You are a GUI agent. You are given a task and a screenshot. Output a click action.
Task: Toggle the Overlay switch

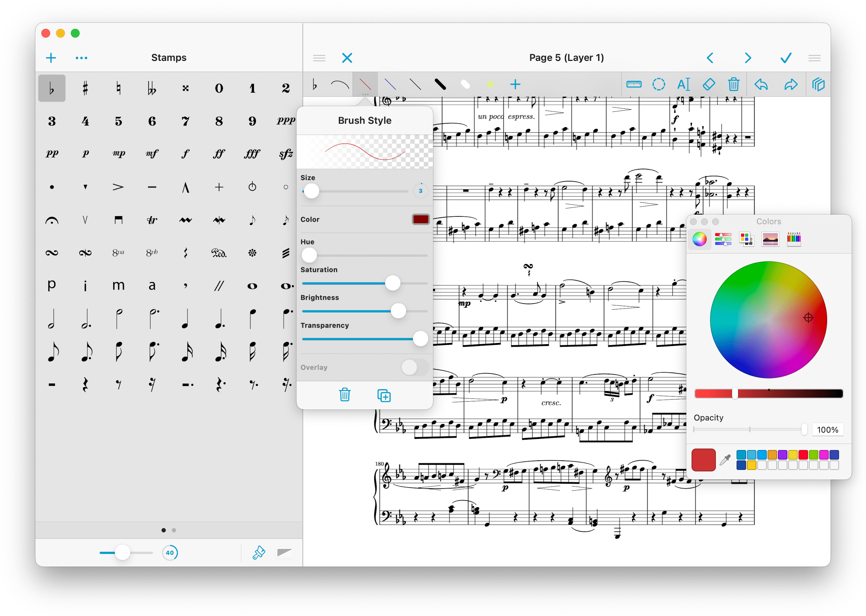415,367
